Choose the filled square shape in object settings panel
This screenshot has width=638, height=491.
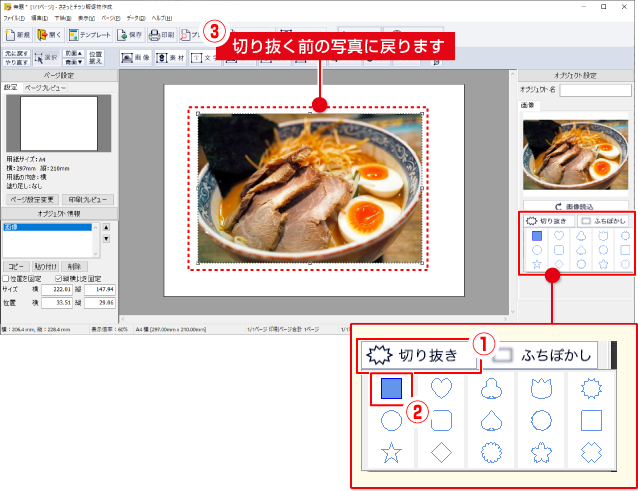pyautogui.click(x=537, y=236)
